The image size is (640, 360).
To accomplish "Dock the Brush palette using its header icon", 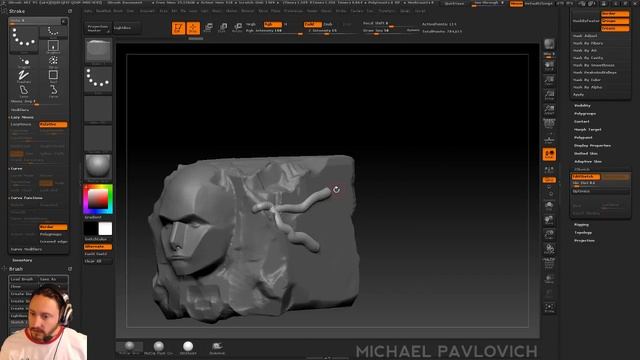I will click(x=70, y=269).
